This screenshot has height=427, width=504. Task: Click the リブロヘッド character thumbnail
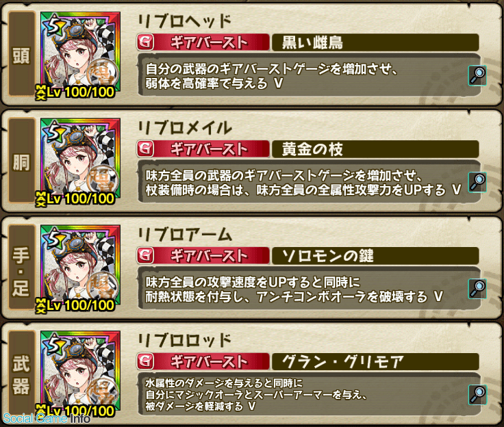(x=80, y=53)
